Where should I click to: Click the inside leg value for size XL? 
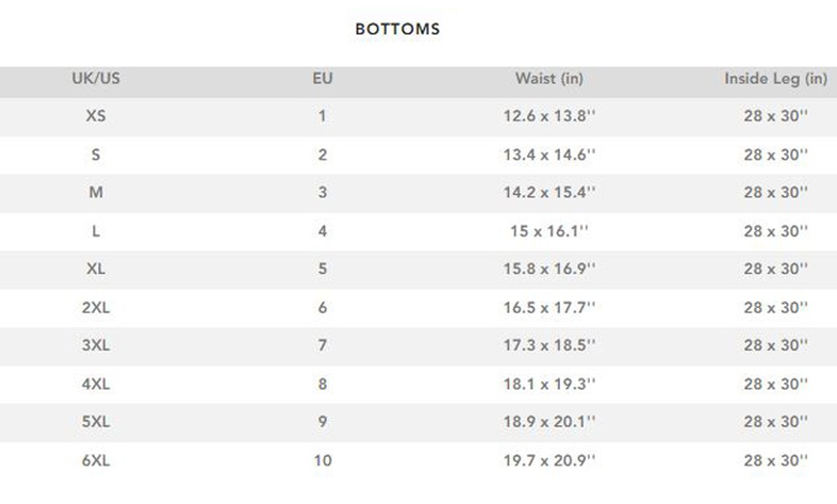(x=775, y=269)
